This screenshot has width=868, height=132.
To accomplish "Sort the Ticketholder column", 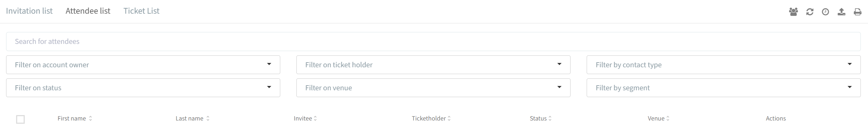I will [x=431, y=118].
